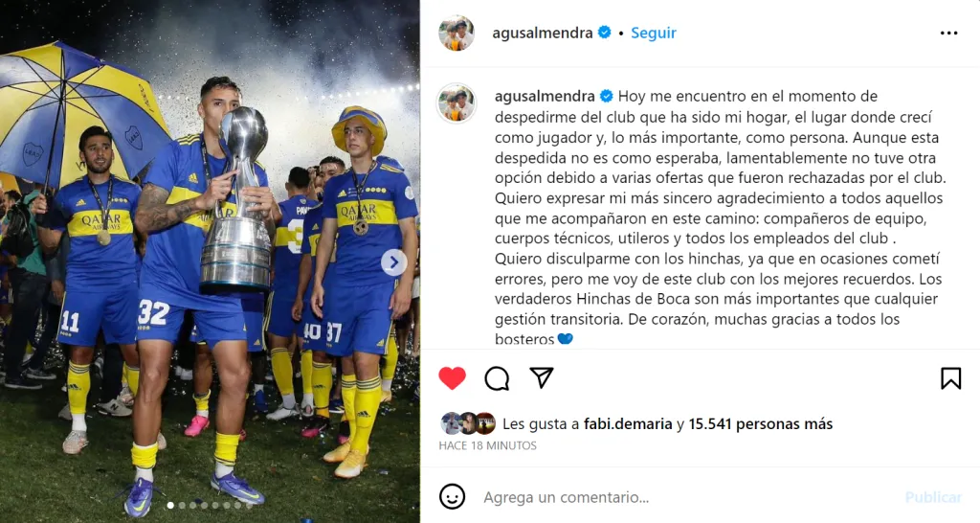Screen dimensions: 980x523
Task: Click Seguir to follow agusalmendra
Action: (x=653, y=33)
